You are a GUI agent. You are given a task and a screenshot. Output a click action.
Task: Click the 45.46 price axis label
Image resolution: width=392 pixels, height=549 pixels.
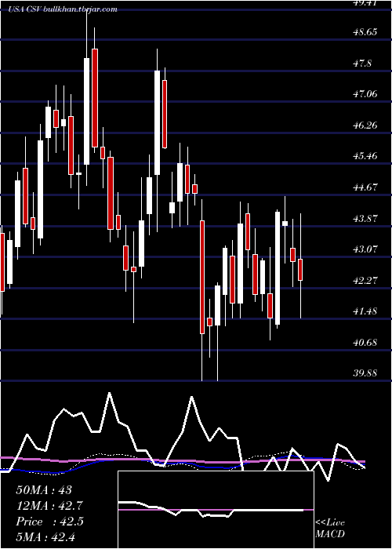click(x=365, y=156)
